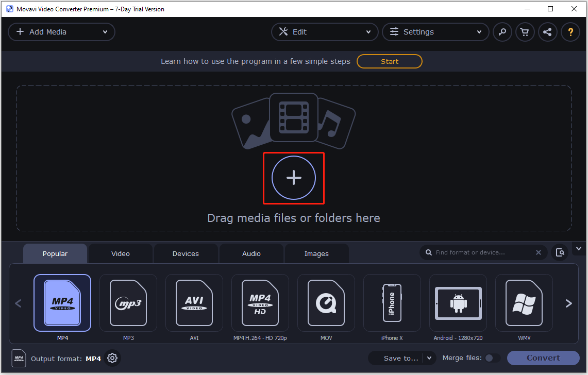Minimize the Movavi Video Converter window
Image resolution: width=588 pixels, height=375 pixels.
[x=527, y=9]
